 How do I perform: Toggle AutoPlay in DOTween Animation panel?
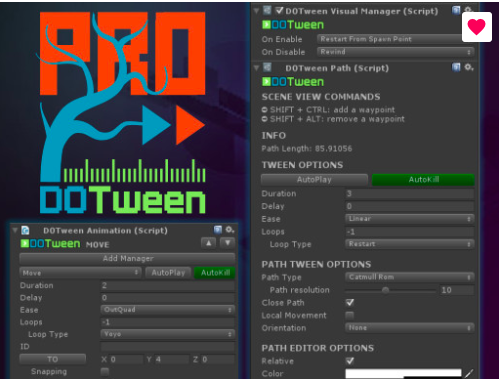168,273
